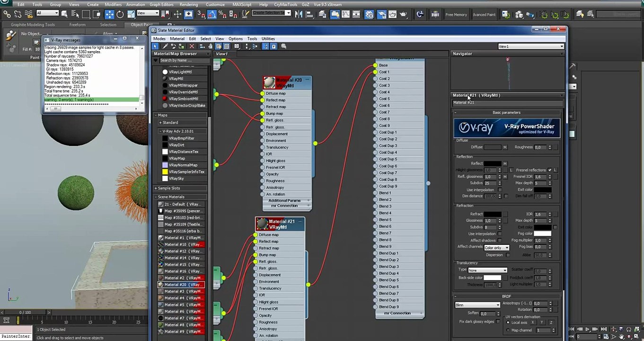Click the render teapot icon
Image resolution: width=644 pixels, height=341 pixels.
(404, 14)
